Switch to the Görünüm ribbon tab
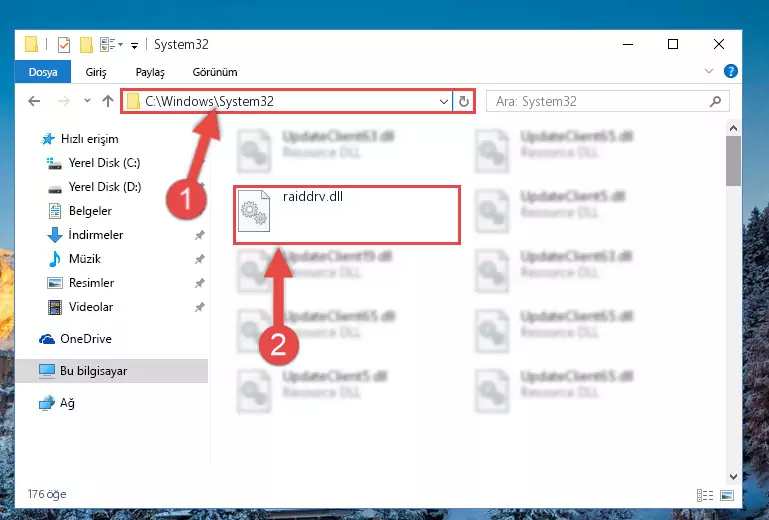This screenshot has width=769, height=520. point(215,72)
